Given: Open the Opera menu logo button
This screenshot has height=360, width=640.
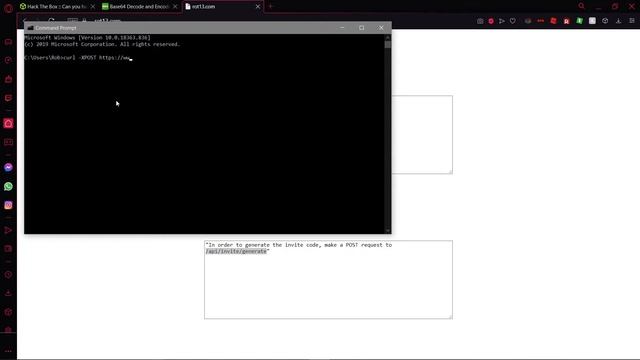Looking at the screenshot, I should click(x=8, y=8).
